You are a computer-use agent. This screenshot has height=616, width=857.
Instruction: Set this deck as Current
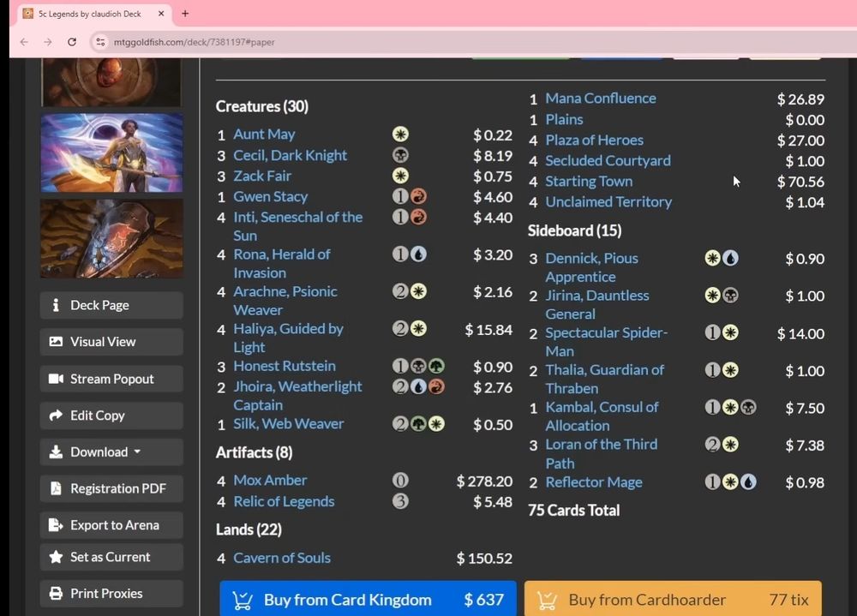tap(111, 557)
